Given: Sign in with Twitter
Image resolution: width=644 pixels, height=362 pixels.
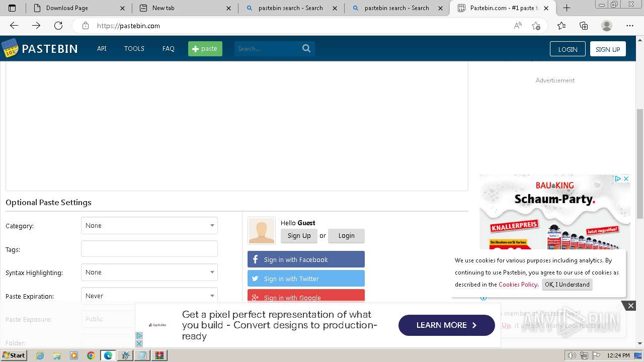Looking at the screenshot, I should [306, 279].
